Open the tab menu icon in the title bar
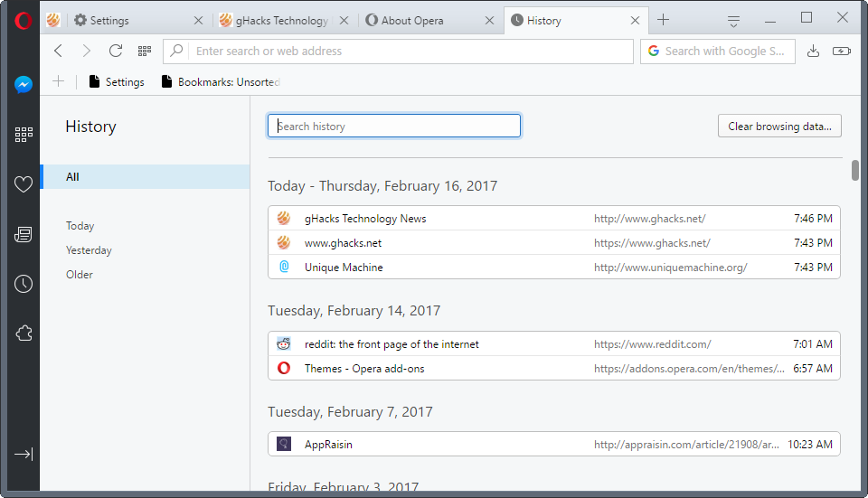Screen dimensions: 868x498 pyautogui.click(x=733, y=21)
